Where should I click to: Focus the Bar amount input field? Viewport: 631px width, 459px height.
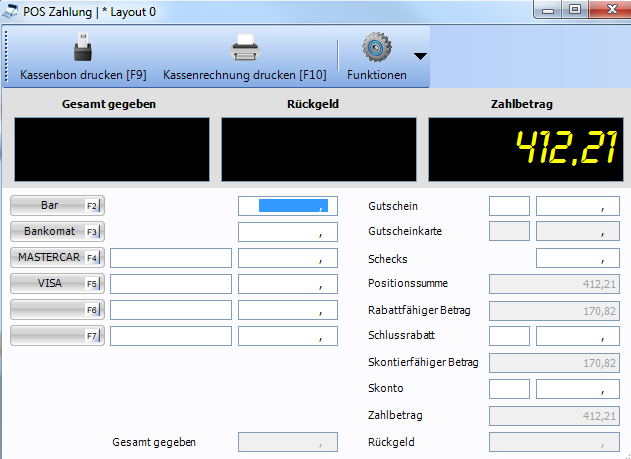(x=284, y=206)
